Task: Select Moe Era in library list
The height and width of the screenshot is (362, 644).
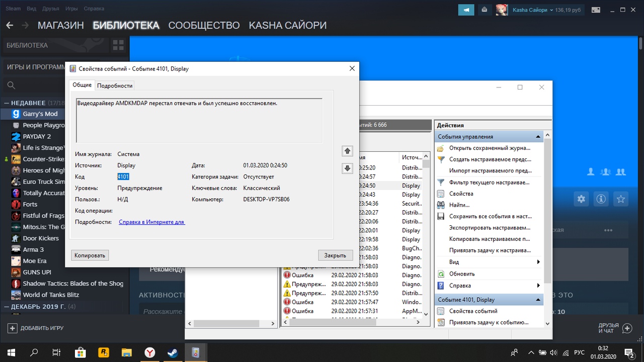Action: click(x=35, y=261)
